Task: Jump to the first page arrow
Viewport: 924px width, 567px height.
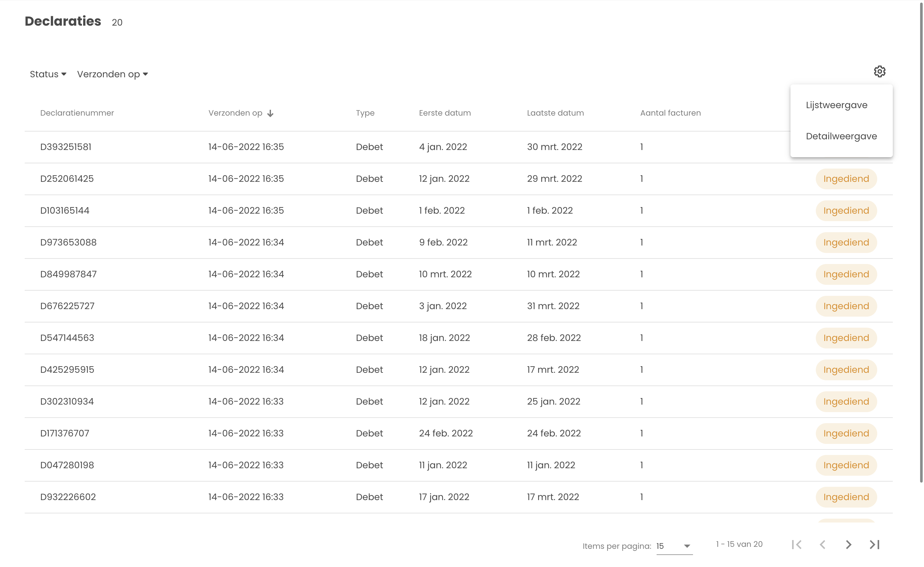Action: 797,545
